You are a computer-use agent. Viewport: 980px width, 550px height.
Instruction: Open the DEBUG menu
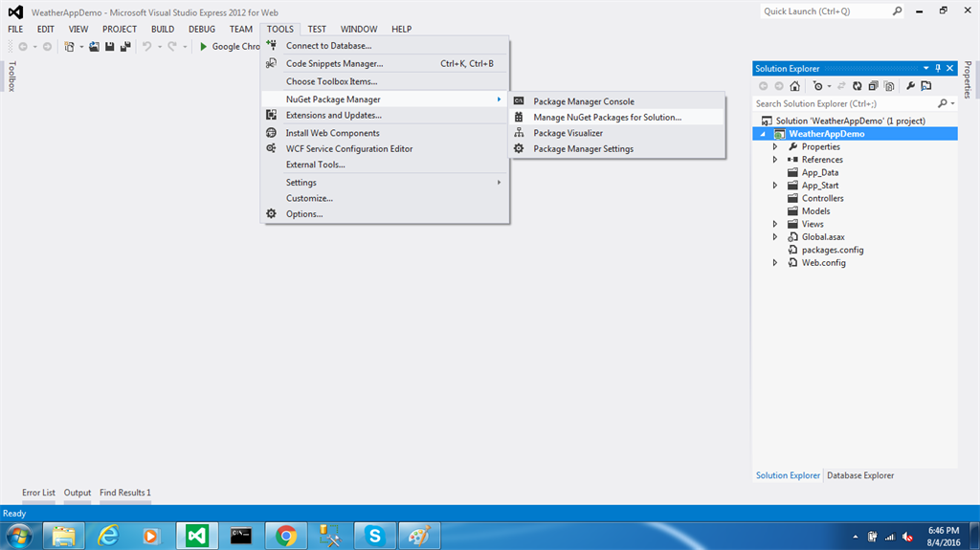(202, 30)
